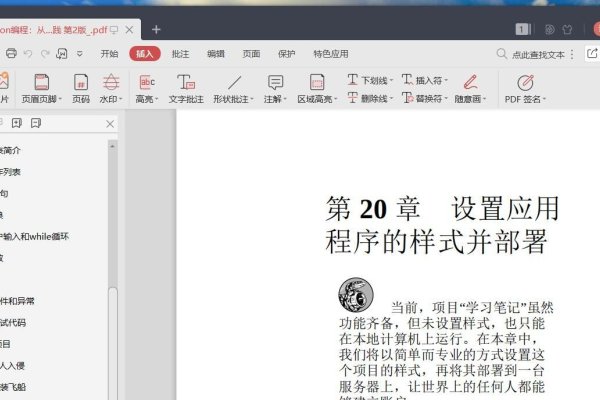This screenshot has height=400, width=600.
Task: Switch to the 开始 tab
Action: [109, 54]
